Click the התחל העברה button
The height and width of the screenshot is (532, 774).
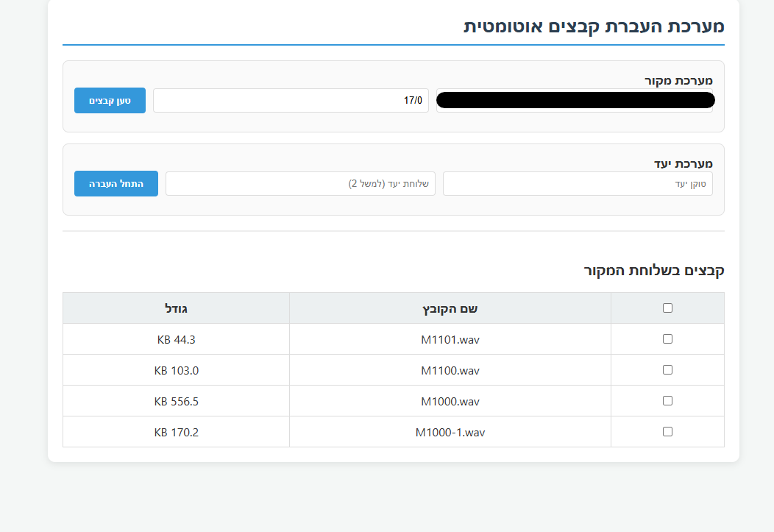click(x=116, y=183)
